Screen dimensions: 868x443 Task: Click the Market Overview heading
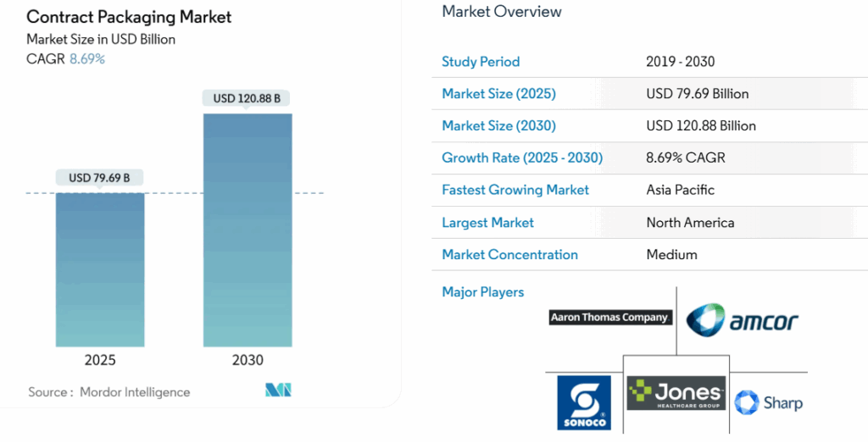tap(502, 12)
